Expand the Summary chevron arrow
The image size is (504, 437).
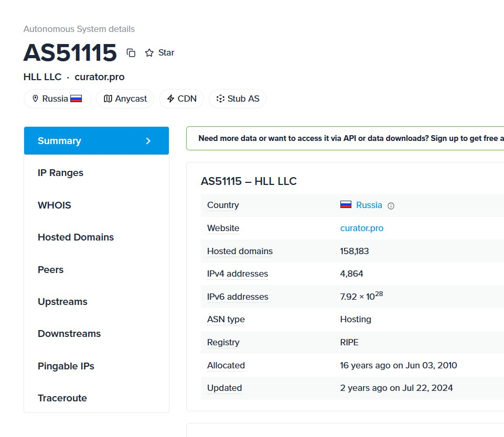pos(148,141)
